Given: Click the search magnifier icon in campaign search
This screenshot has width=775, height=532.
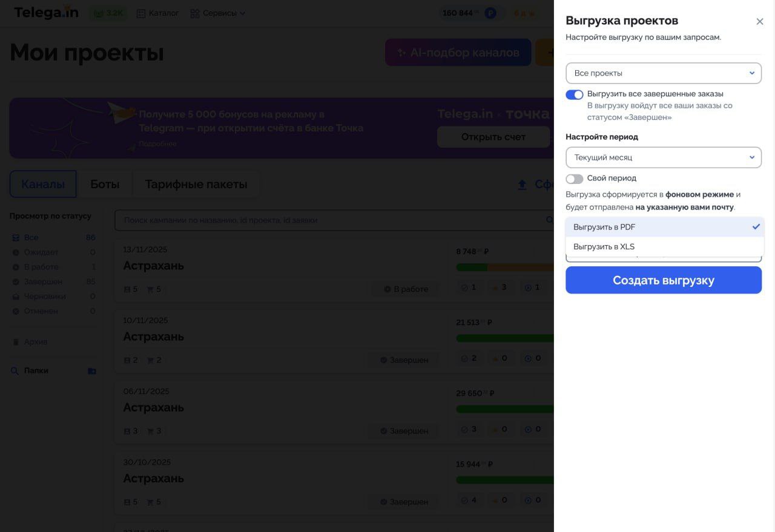Looking at the screenshot, I should (x=549, y=220).
